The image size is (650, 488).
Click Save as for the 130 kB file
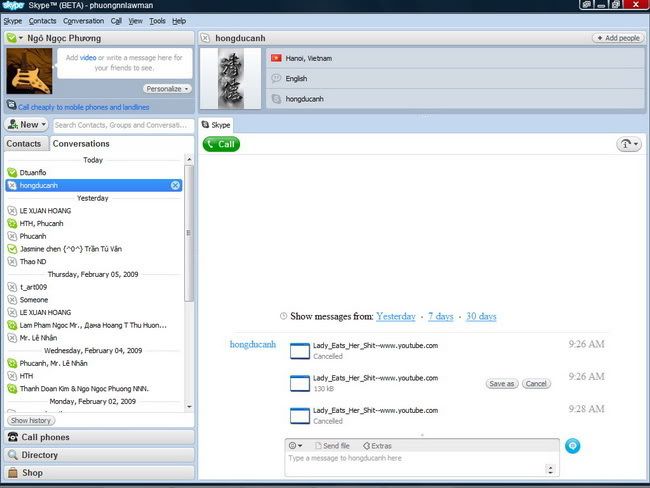coord(501,383)
